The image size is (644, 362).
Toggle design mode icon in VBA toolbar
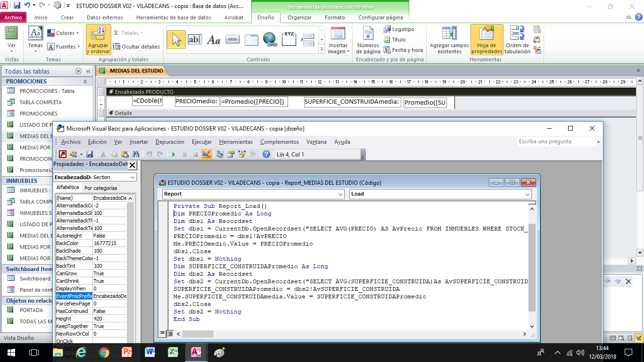tap(206, 154)
